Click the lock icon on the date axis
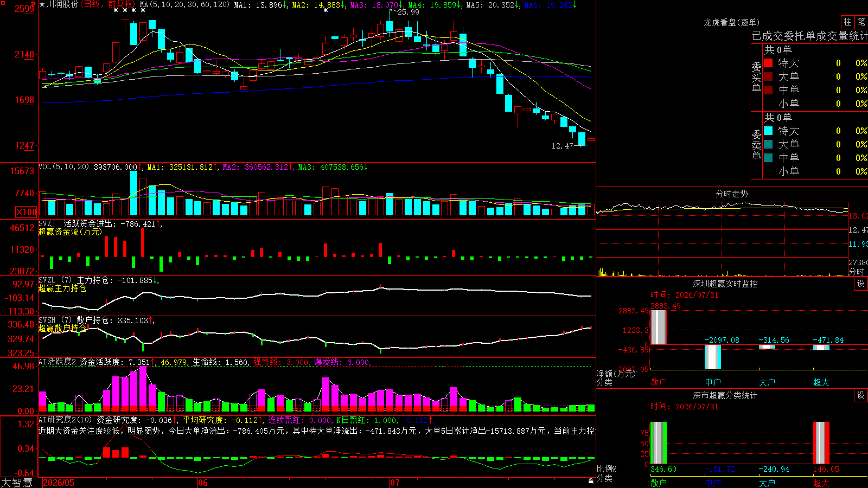This screenshot has height=488, width=868. pos(591,481)
